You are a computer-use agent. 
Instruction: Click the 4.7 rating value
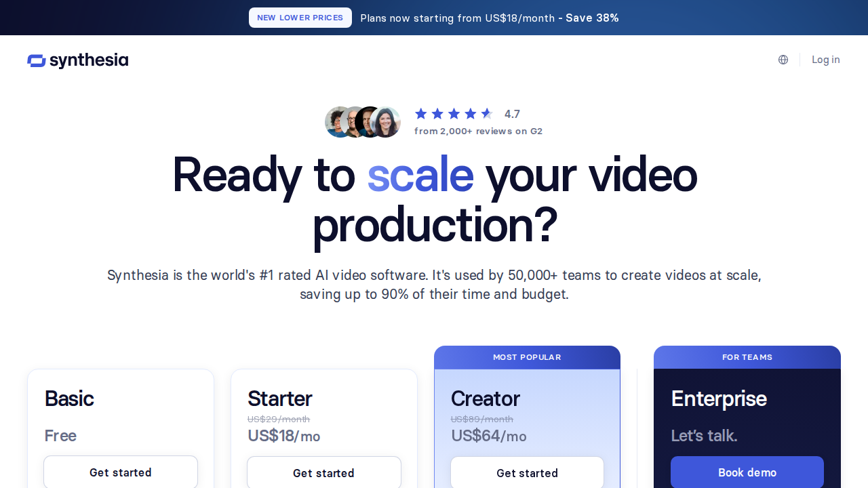(x=512, y=114)
